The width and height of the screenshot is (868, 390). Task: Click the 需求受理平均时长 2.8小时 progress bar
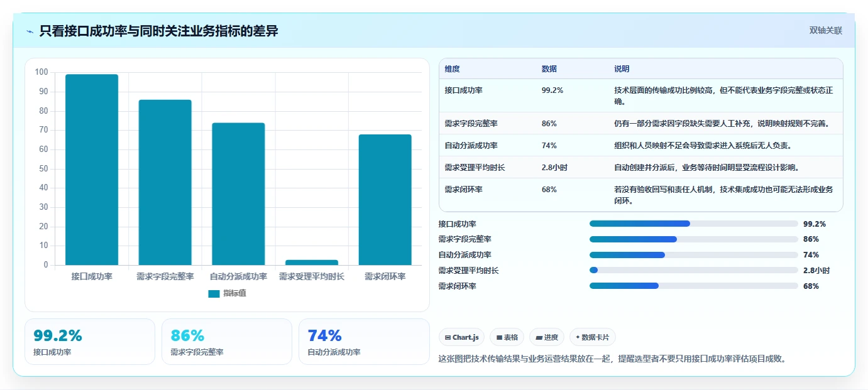point(693,271)
